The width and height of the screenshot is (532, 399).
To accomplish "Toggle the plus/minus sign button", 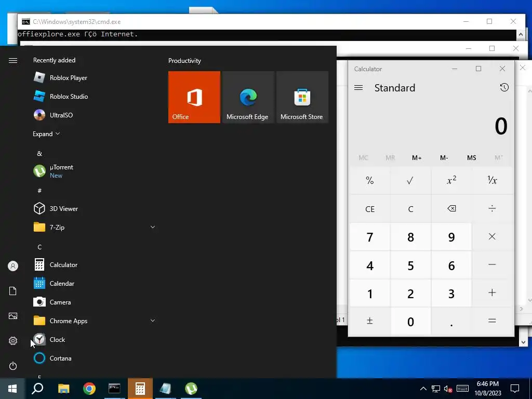I will pyautogui.click(x=370, y=321).
